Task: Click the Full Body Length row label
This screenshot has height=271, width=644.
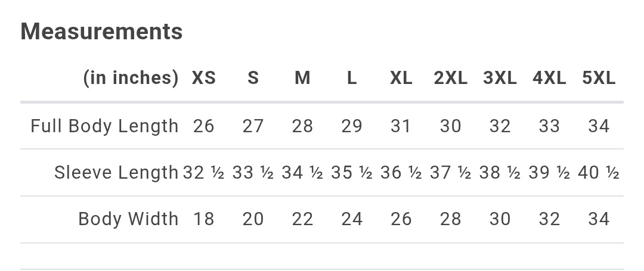Action: pos(104,126)
